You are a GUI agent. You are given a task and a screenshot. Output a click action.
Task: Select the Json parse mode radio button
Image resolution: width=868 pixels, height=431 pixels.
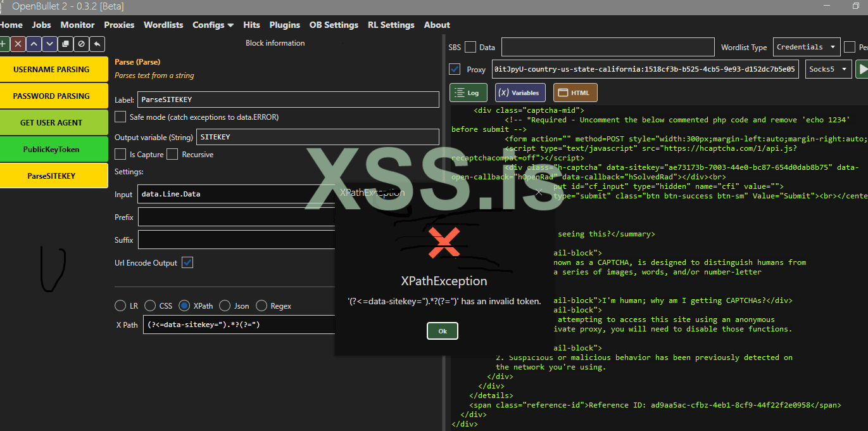pyautogui.click(x=225, y=306)
